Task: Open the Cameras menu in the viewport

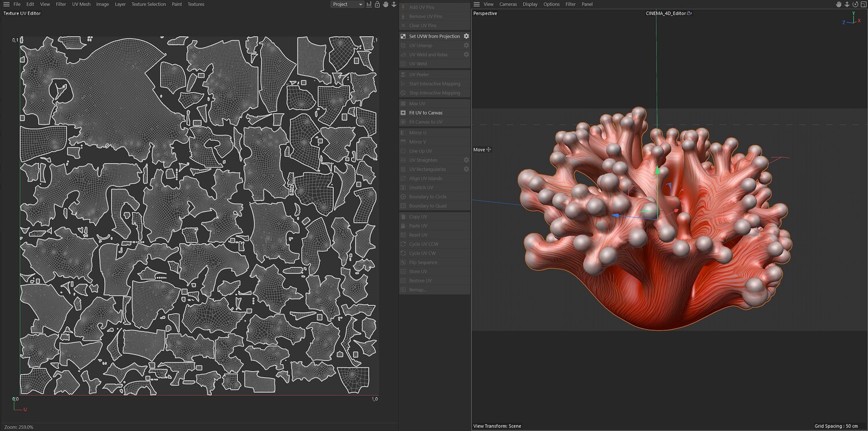Action: (508, 4)
